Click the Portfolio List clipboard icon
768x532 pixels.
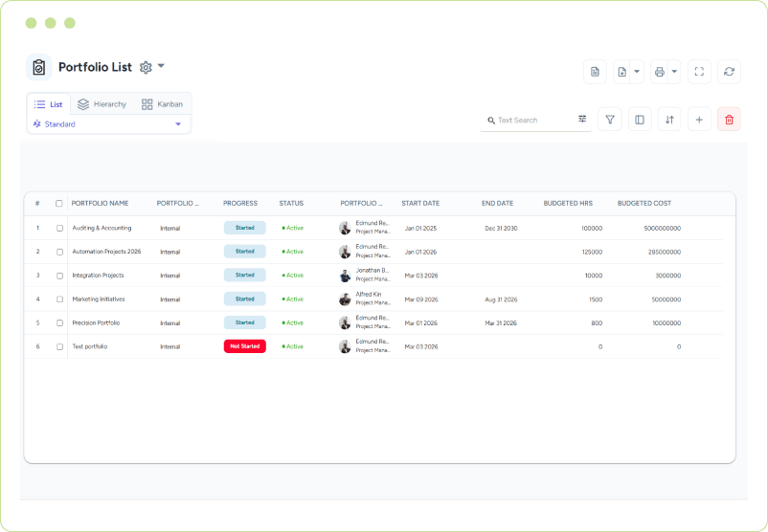click(x=38, y=67)
